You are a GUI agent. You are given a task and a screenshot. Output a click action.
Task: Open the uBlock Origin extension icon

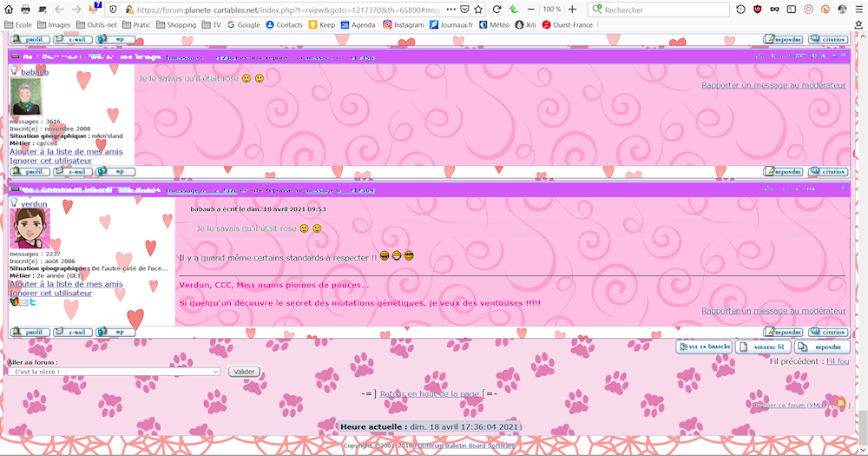point(758,10)
